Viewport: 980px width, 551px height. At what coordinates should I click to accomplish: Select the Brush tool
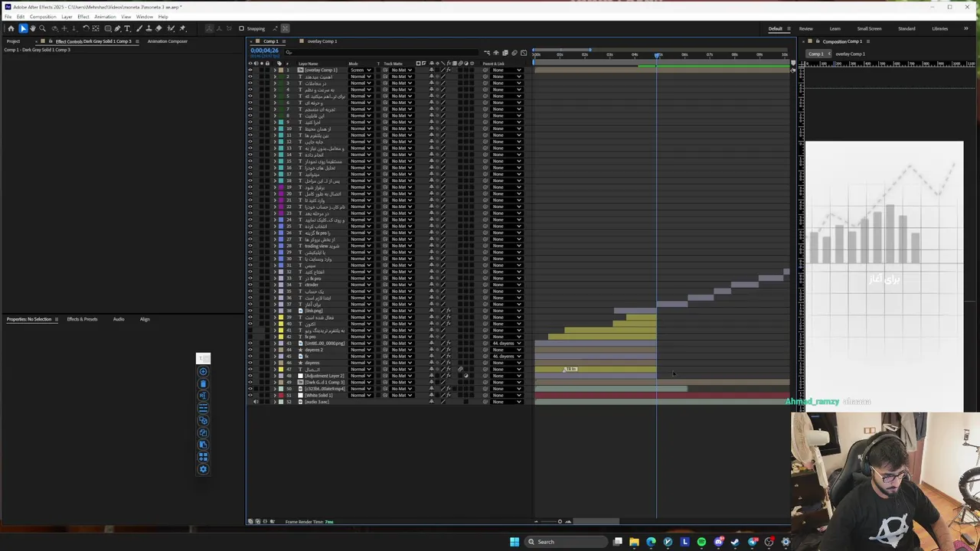tap(139, 28)
